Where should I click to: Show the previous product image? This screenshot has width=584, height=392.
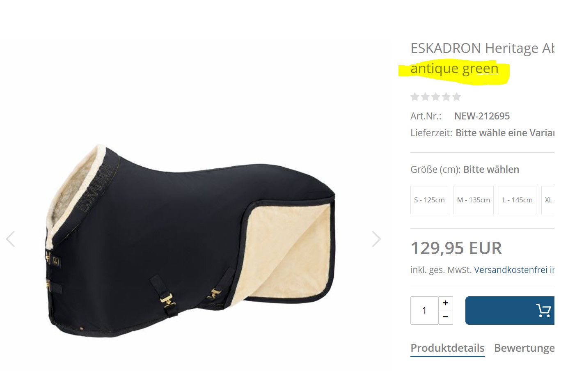(x=11, y=239)
